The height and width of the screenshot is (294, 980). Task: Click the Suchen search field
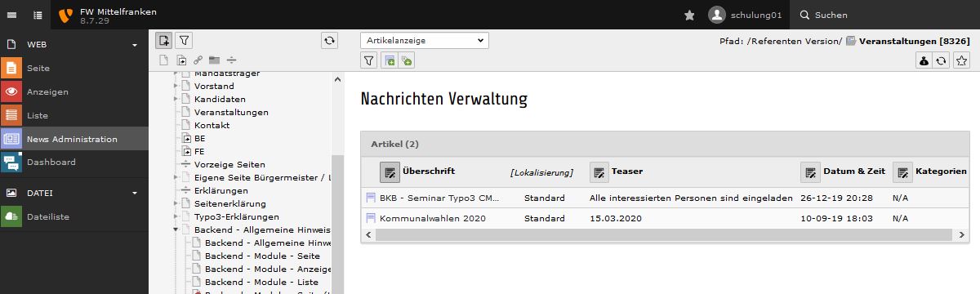coord(884,15)
